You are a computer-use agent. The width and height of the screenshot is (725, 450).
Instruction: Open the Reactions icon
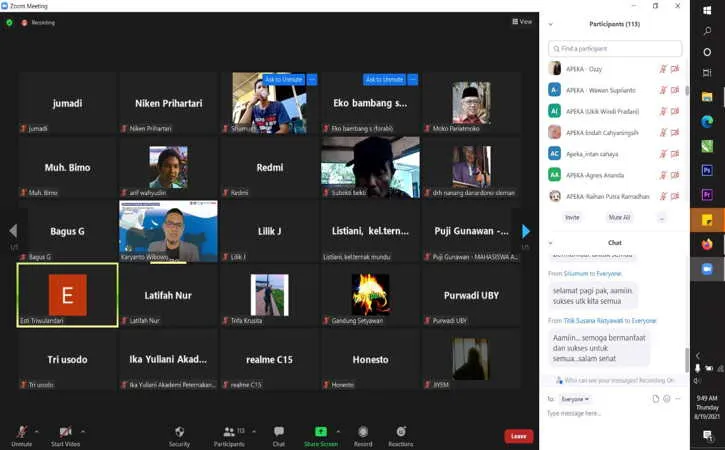(x=401, y=432)
